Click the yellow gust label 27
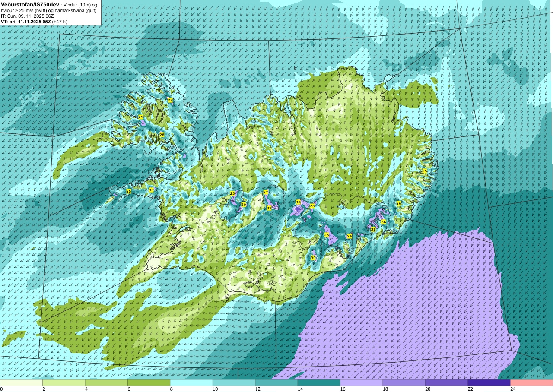Screen dimensions: 553x392 click(x=266, y=192)
